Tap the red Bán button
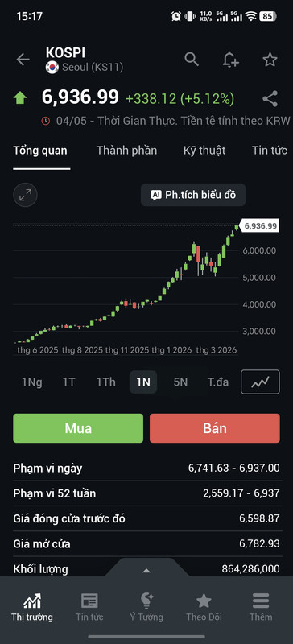Image resolution: width=293 pixels, height=644 pixels. coord(214,428)
